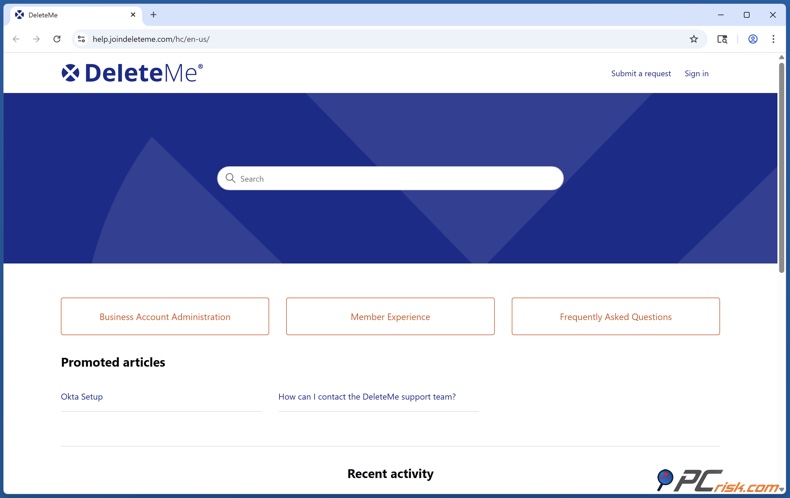Open Frequently Asked Questions category
This screenshot has width=790, height=498.
click(x=615, y=316)
